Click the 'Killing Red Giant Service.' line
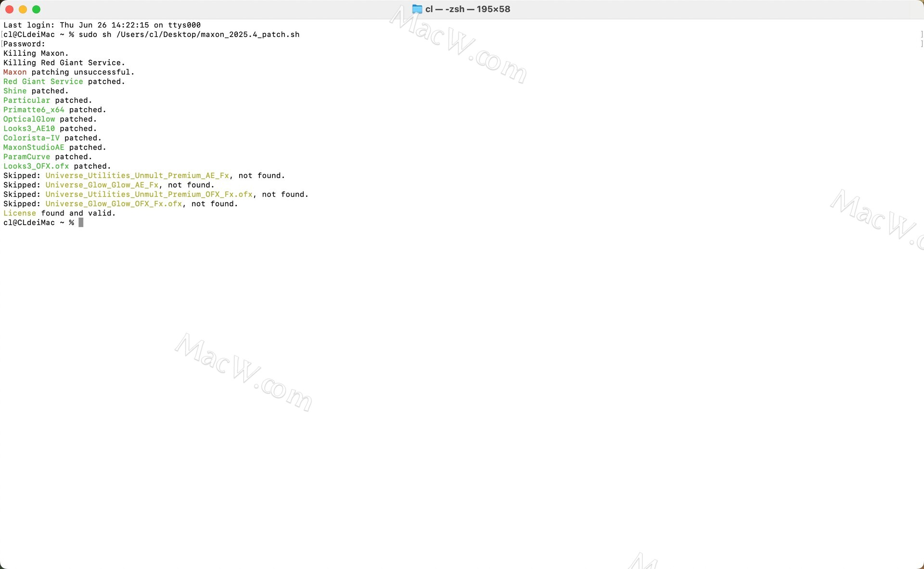924x569 pixels. [64, 63]
